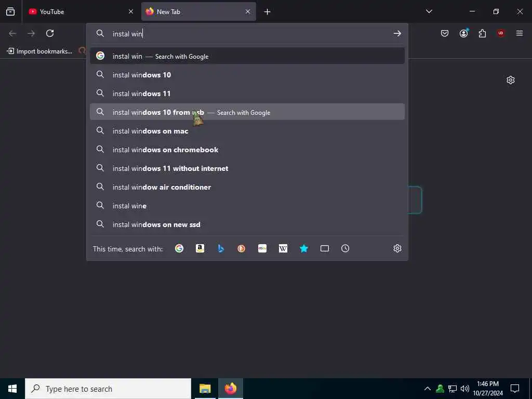Screen dimensions: 532x399
Task: Open notification center icon
Action: [x=515, y=389]
